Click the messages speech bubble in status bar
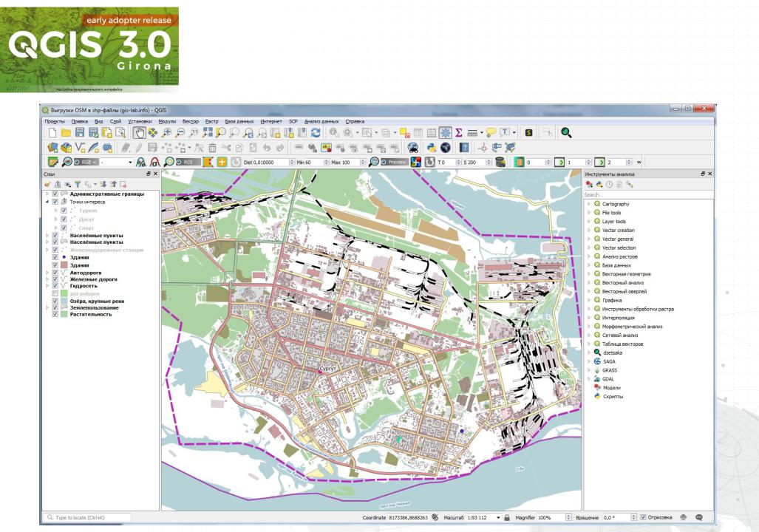 pos(699,517)
